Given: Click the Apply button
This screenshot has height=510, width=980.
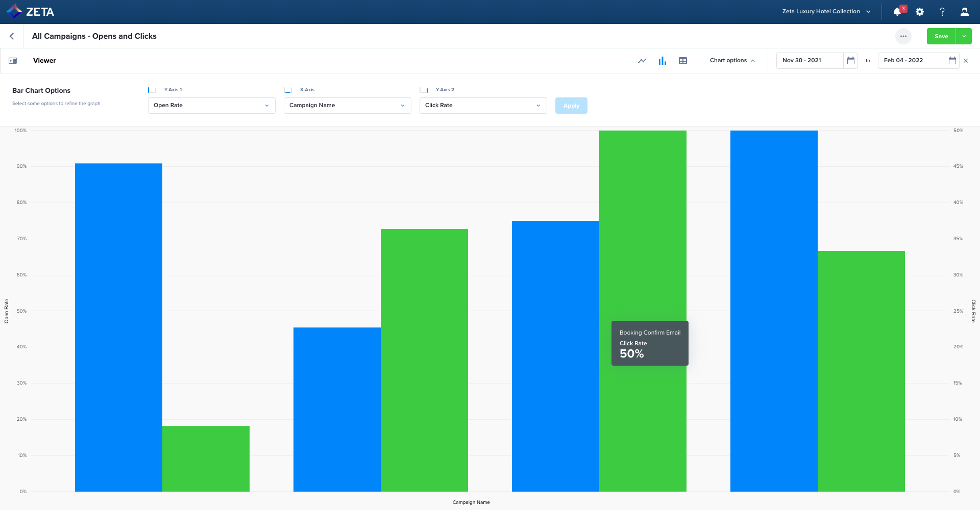Looking at the screenshot, I should point(571,106).
